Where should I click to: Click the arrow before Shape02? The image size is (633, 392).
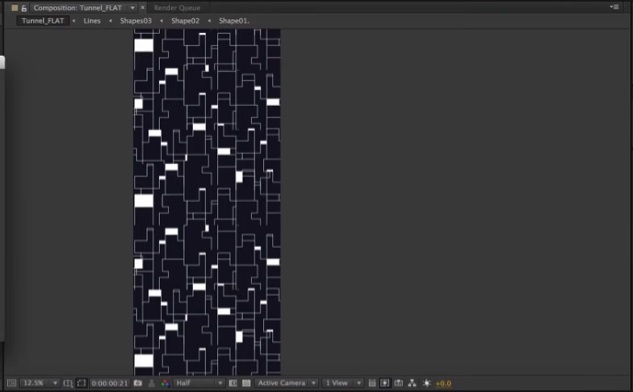pyautogui.click(x=161, y=21)
